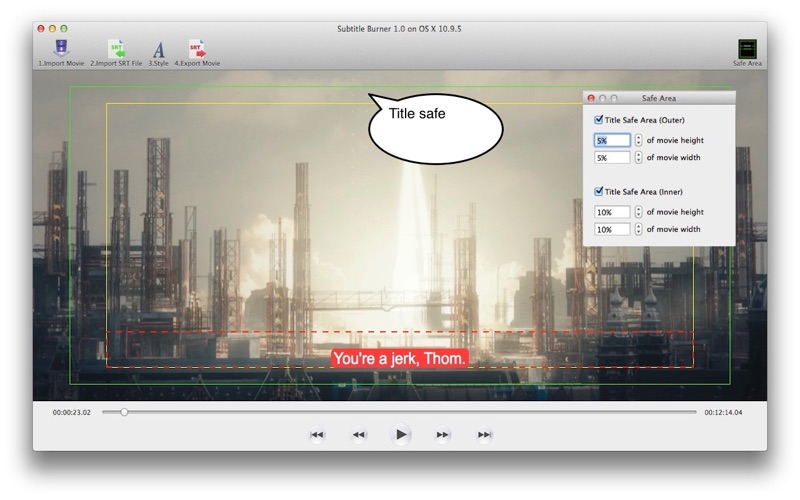Skip to the end of movie
800x500 pixels.
point(485,435)
